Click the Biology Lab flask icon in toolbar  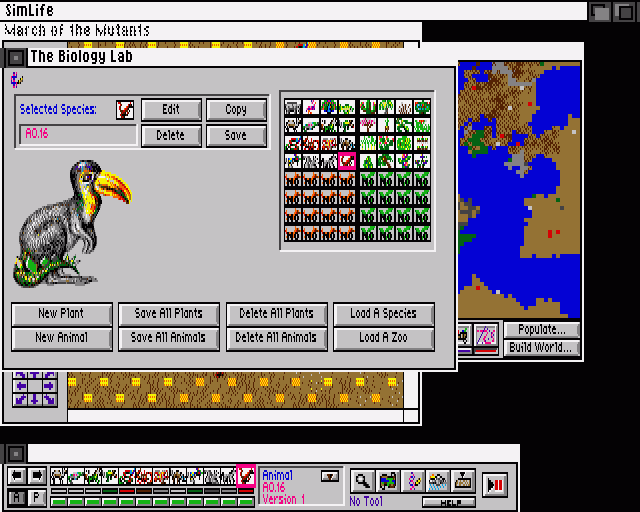pos(413,480)
